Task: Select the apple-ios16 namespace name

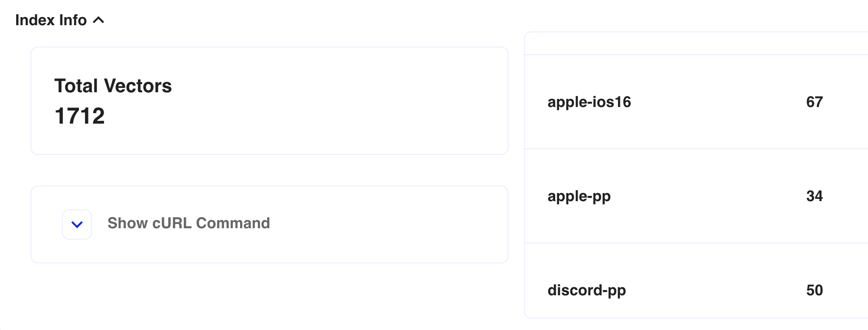Action: point(589,102)
